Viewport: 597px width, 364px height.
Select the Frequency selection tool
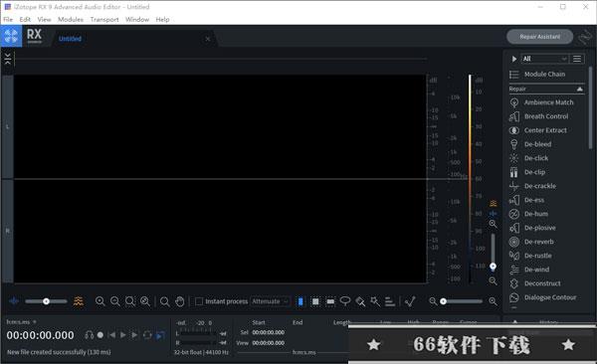coord(330,301)
